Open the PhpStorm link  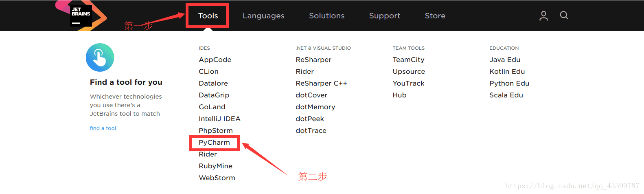pos(216,130)
